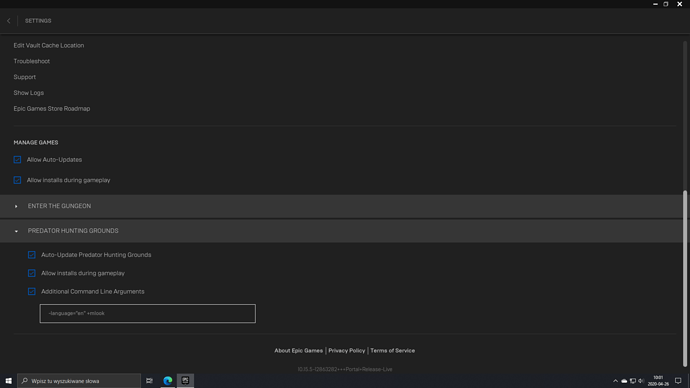Open network status tray icon
Screen dimensions: 690x388
pyautogui.click(x=633, y=381)
